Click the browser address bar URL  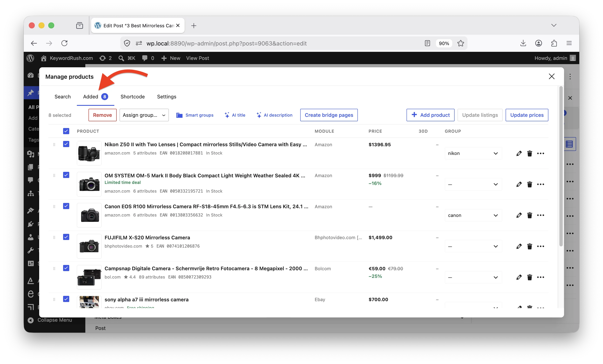click(x=226, y=43)
